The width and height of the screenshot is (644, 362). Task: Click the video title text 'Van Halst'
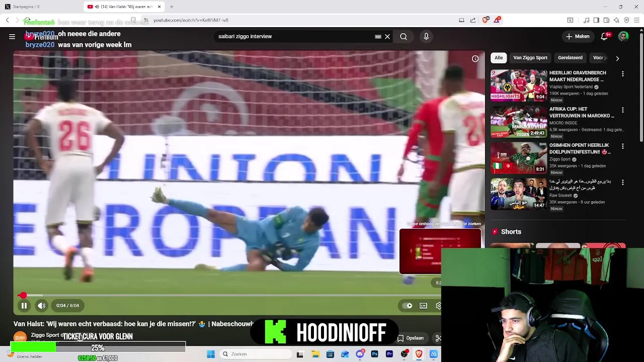[29, 324]
